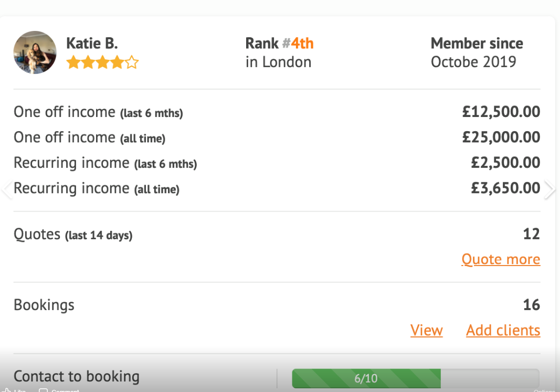Click the £25,000.00 all time amount

click(501, 137)
